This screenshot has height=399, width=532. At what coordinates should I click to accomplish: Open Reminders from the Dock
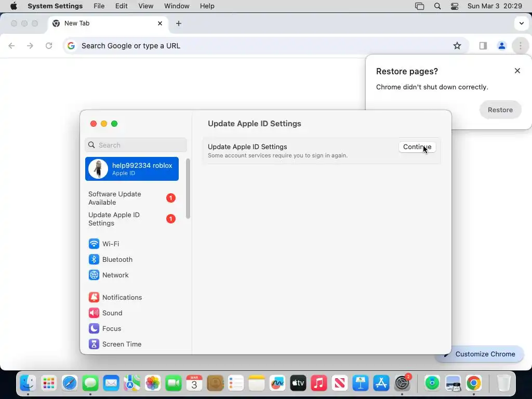pyautogui.click(x=236, y=383)
